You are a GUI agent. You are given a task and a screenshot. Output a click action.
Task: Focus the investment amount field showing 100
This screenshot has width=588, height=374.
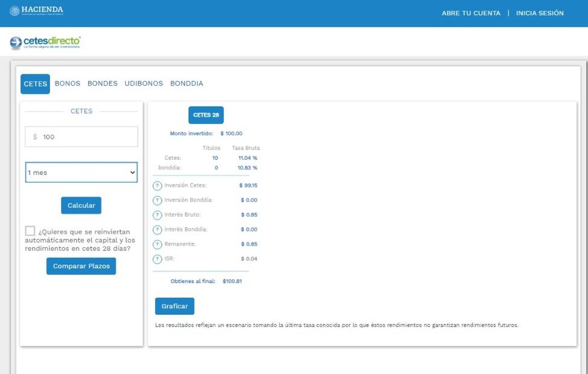pos(81,137)
